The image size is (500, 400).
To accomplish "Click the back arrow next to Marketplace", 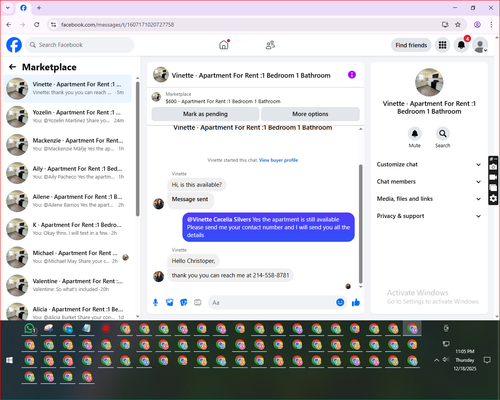I will 13,67.
